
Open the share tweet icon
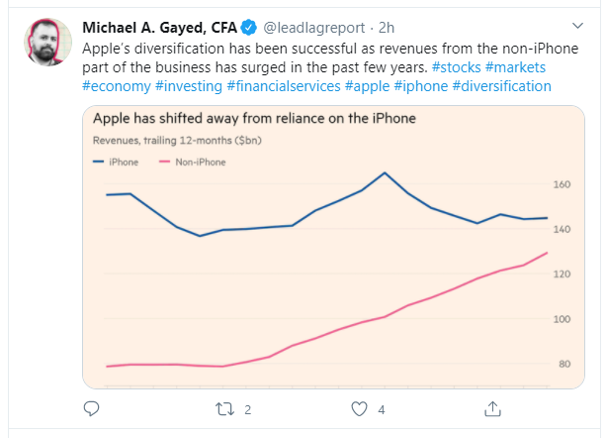click(493, 408)
